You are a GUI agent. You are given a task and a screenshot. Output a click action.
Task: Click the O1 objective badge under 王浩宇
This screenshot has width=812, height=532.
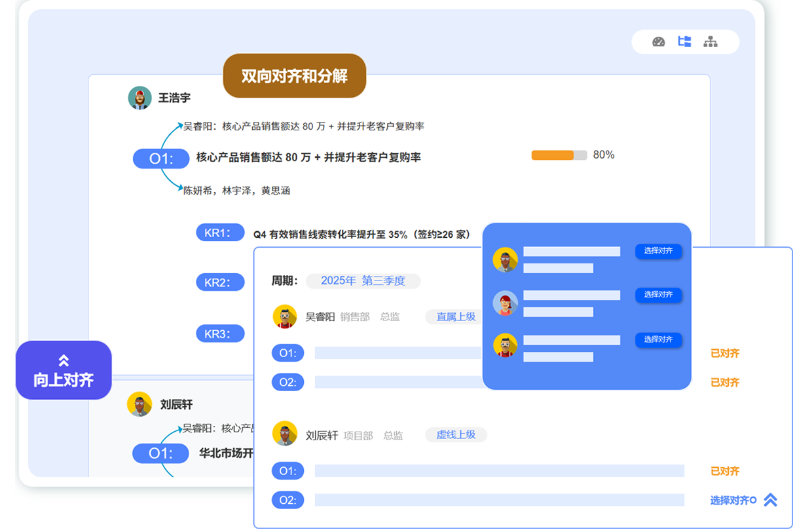tap(160, 159)
